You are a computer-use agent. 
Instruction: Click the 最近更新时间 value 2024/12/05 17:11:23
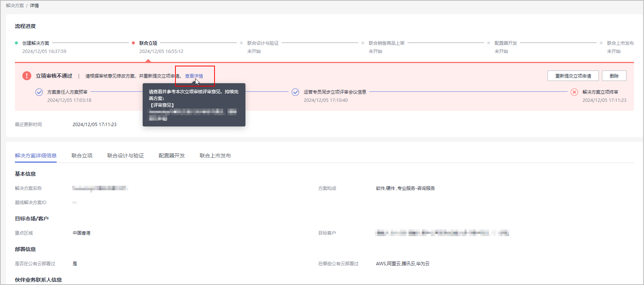tap(95, 125)
